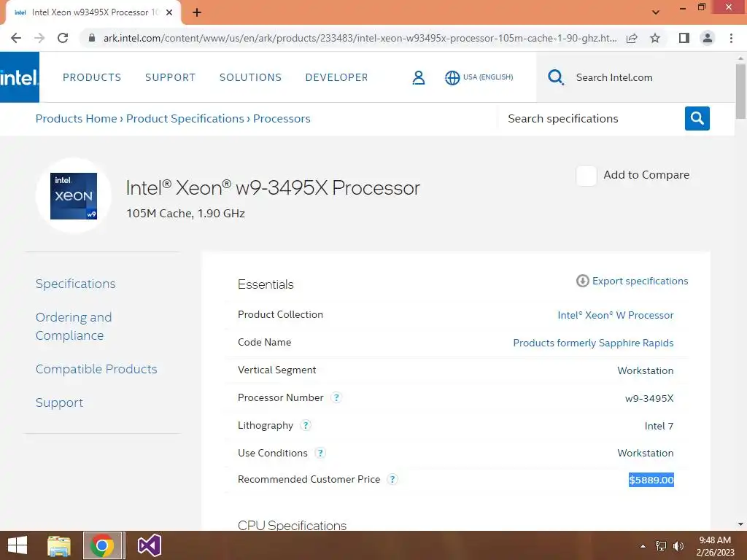
Task: Open Intel Xeon W Processor link
Action: coord(616,315)
